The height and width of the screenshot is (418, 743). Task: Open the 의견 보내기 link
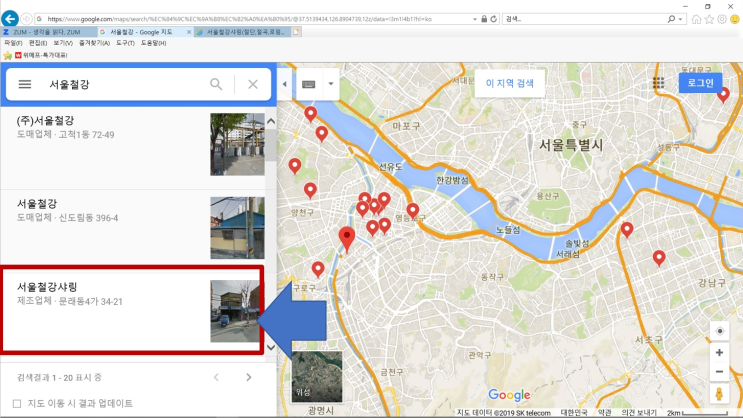639,413
